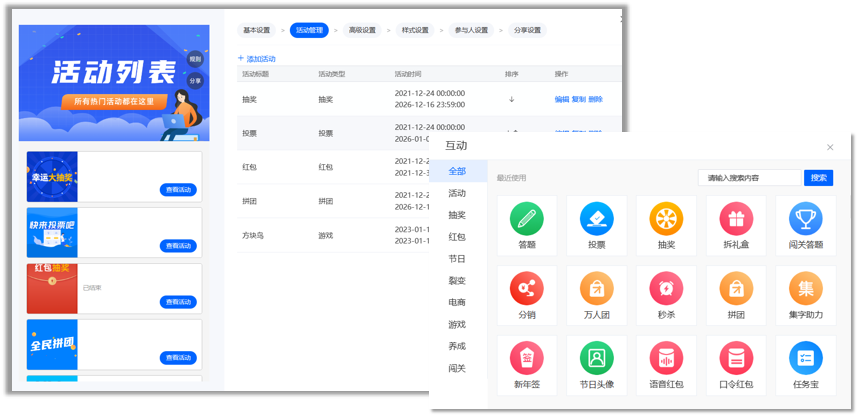Open the 拆礼盒 gift icon

point(736,218)
